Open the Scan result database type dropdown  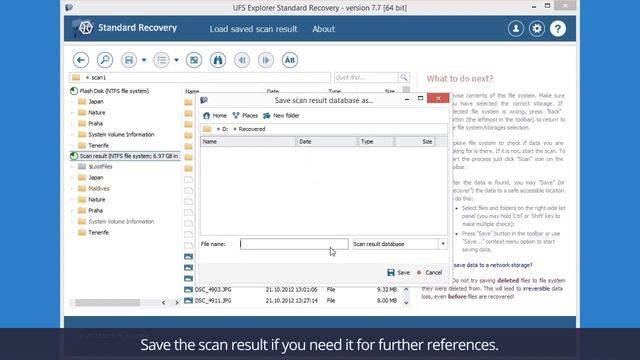tap(443, 244)
